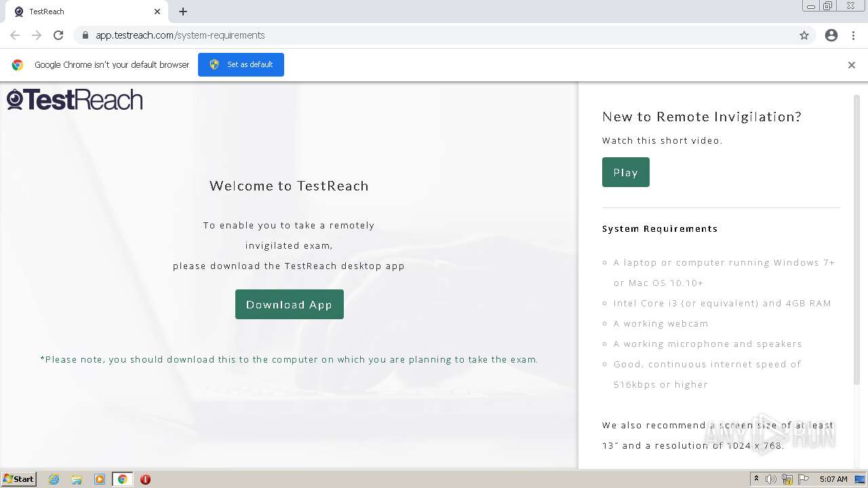This screenshot has width=868, height=488.
Task: Click Set as default browser button
Action: (x=241, y=64)
